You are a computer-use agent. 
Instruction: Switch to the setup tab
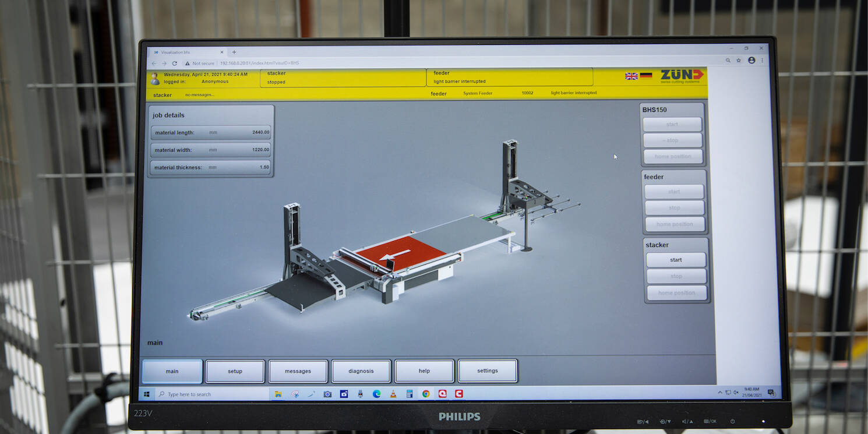pyautogui.click(x=235, y=371)
